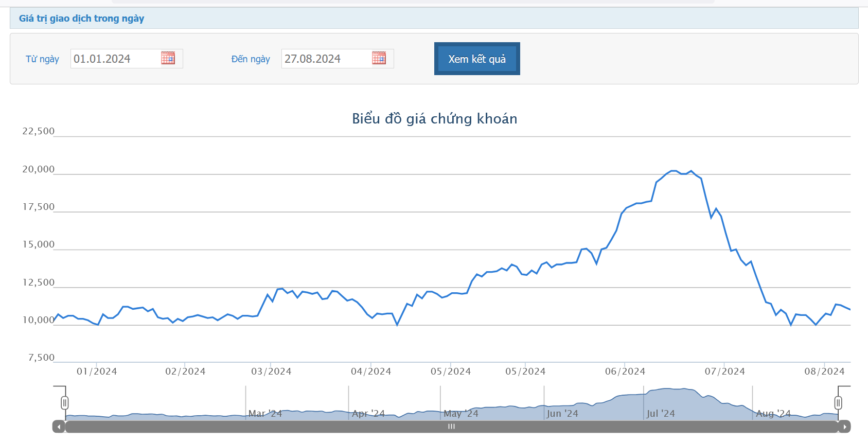Open the calendar picker for Từ ngày

click(168, 58)
